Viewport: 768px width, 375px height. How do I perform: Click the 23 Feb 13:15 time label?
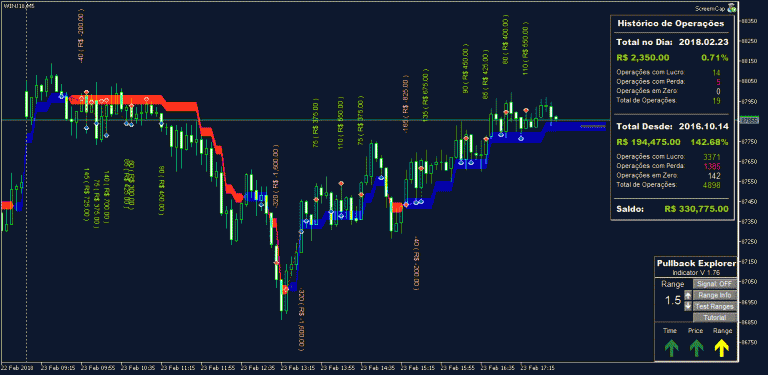(298, 367)
